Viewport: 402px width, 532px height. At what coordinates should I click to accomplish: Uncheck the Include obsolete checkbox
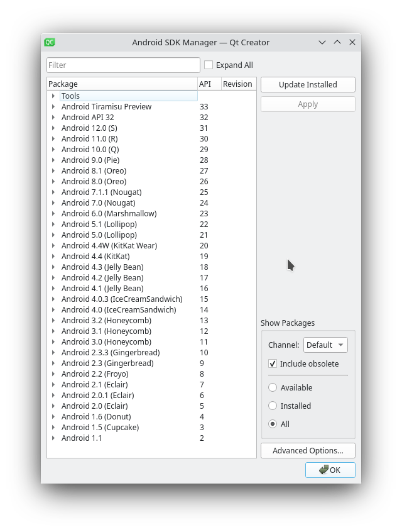273,363
